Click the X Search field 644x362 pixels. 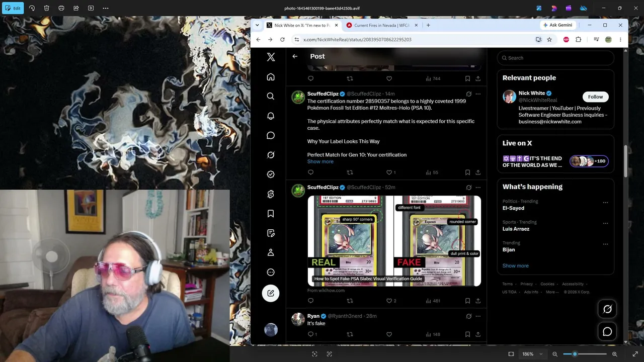click(x=556, y=58)
